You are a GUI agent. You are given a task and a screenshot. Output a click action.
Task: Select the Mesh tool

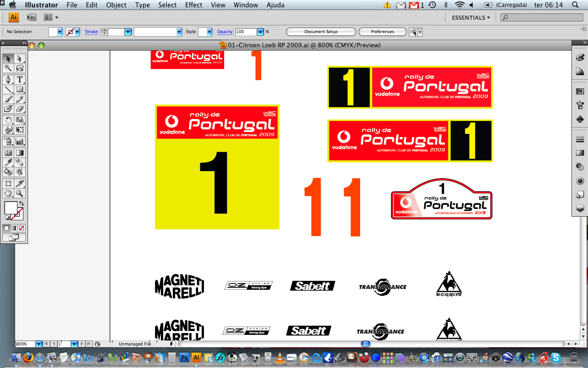coord(8,153)
